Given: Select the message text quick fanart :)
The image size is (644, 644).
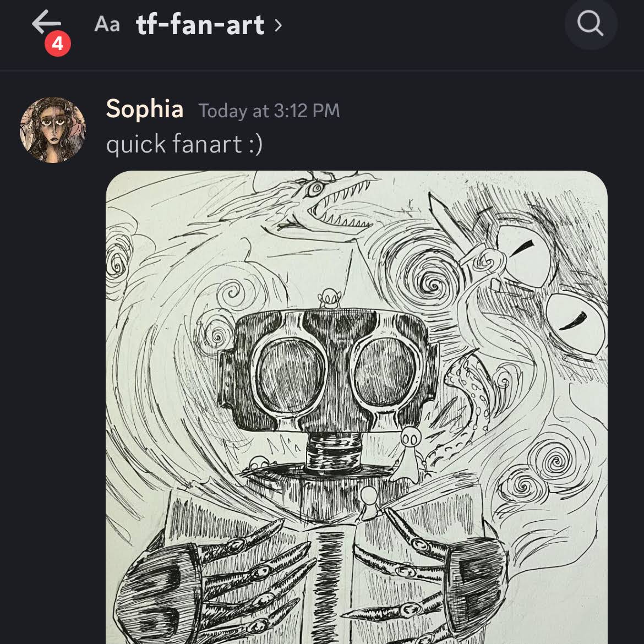Looking at the screenshot, I should point(184,144).
